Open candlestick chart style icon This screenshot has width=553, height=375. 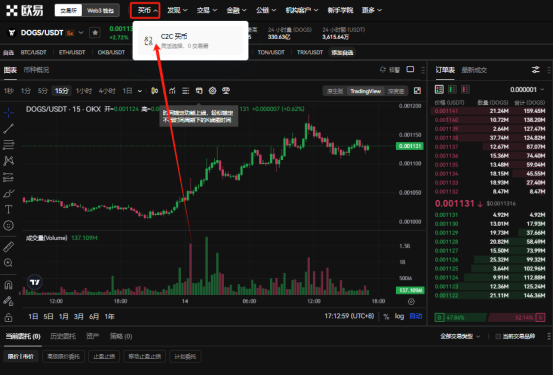point(154,91)
